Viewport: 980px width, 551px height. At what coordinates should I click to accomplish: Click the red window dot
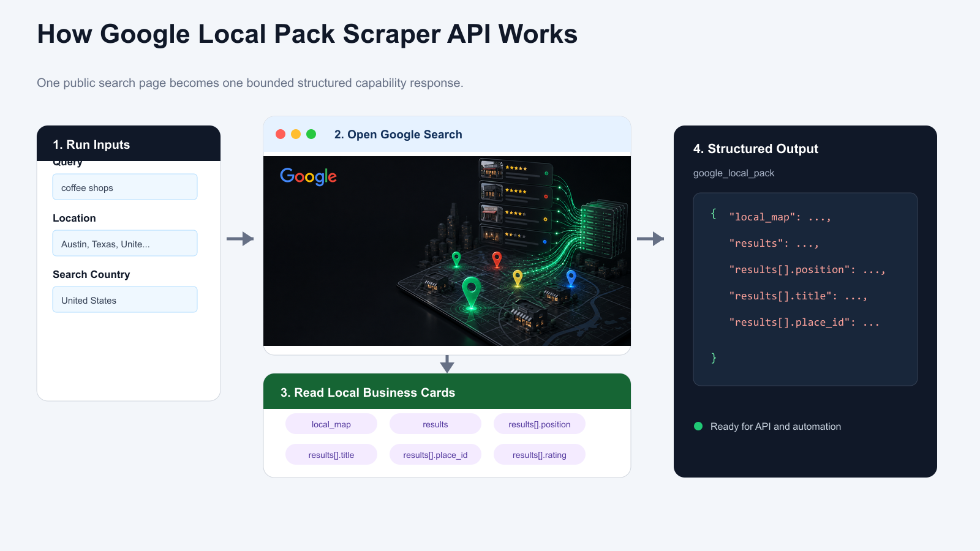281,134
